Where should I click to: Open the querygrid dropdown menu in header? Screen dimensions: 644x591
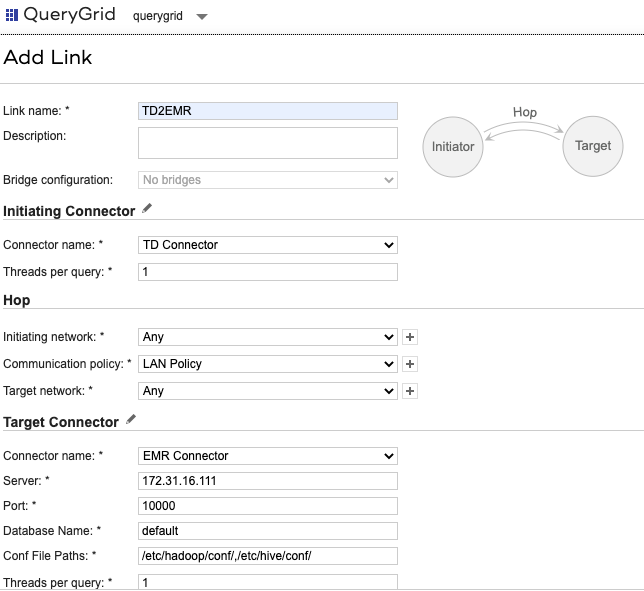click(x=202, y=17)
